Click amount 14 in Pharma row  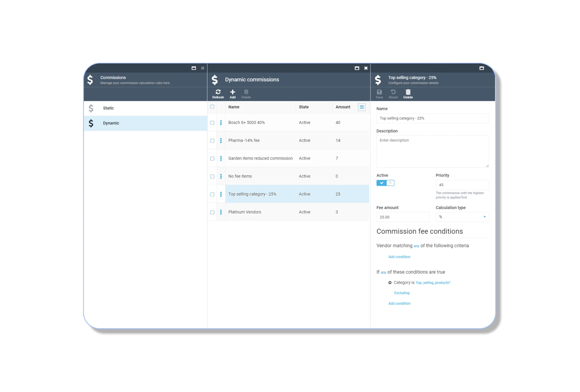[338, 141]
